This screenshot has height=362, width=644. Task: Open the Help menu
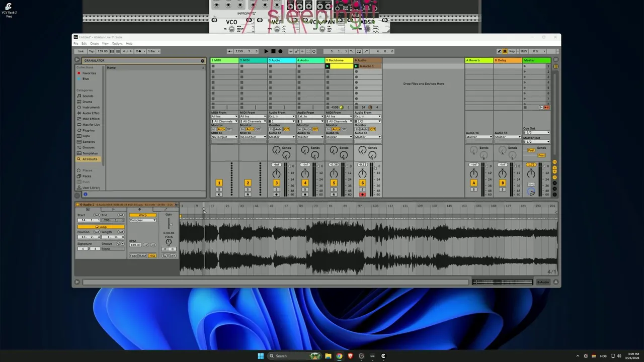click(x=129, y=44)
